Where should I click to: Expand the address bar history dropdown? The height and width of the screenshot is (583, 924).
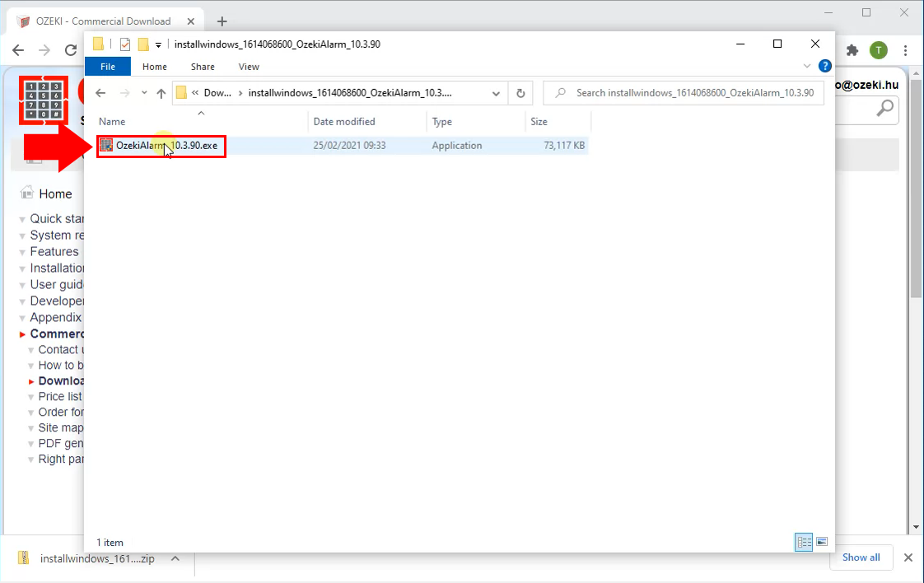(497, 93)
